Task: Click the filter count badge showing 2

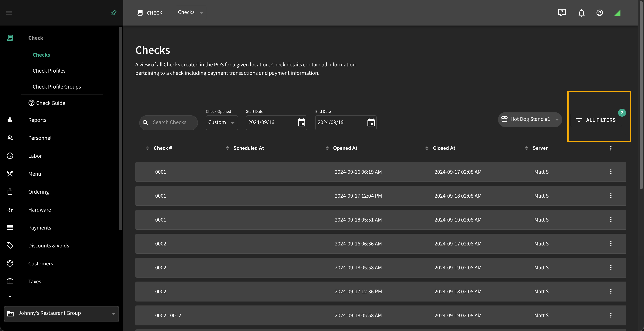Action: point(622,113)
